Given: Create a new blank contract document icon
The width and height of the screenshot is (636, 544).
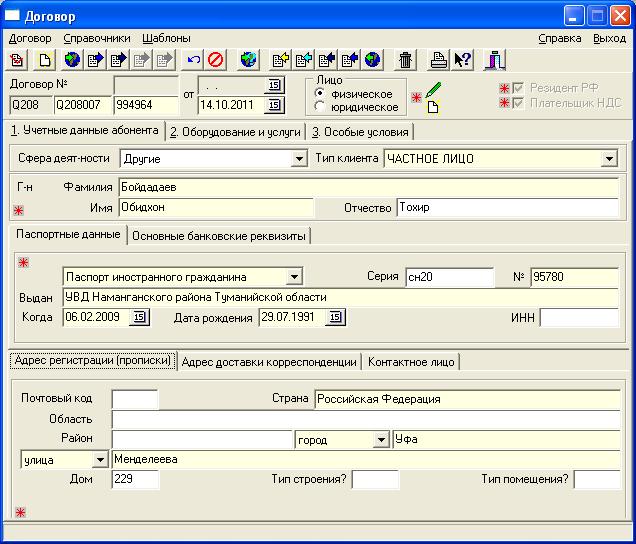Looking at the screenshot, I should pyautogui.click(x=45, y=60).
